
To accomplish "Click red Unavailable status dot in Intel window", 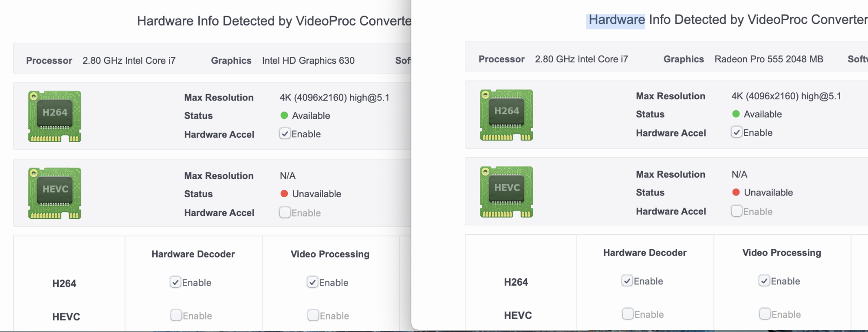I will click(x=284, y=194).
